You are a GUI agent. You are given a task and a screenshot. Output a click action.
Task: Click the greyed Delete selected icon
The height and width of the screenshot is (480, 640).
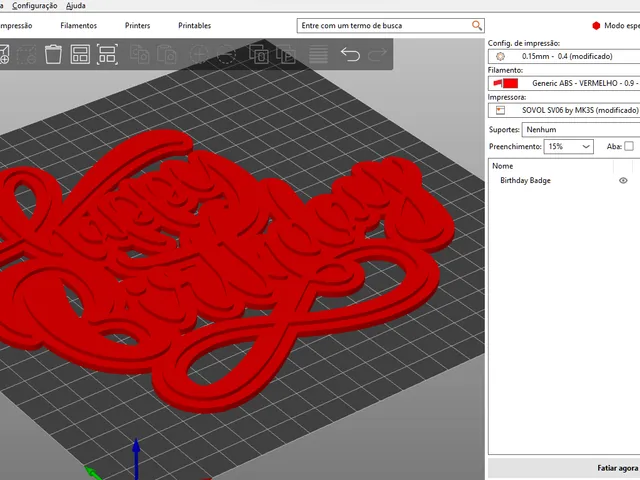point(27,54)
